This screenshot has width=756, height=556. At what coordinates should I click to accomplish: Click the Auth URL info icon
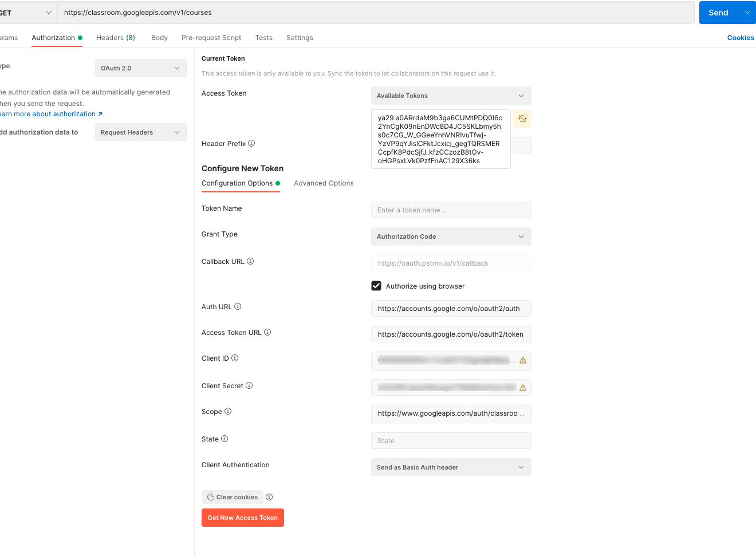(x=238, y=306)
